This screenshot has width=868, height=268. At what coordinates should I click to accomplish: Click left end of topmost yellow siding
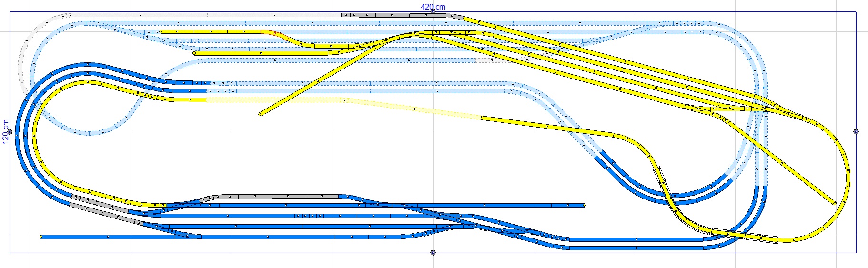coord(161,32)
